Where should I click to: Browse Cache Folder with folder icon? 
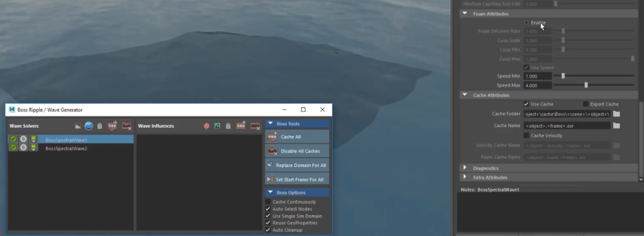(616, 114)
